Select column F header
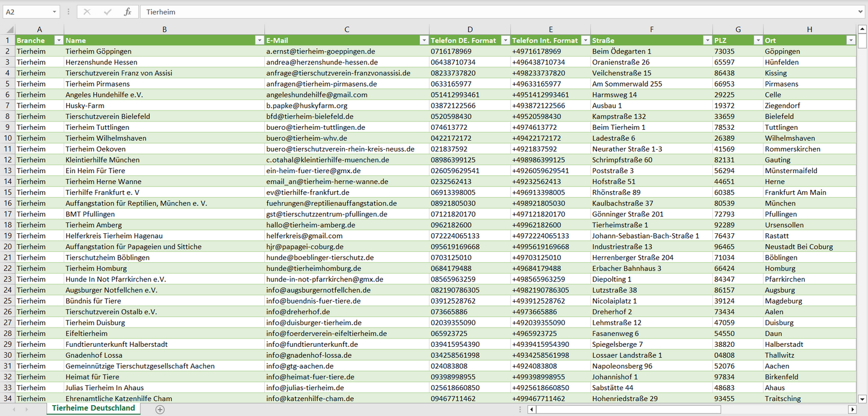Screen dimensions: 868x416 (652, 29)
